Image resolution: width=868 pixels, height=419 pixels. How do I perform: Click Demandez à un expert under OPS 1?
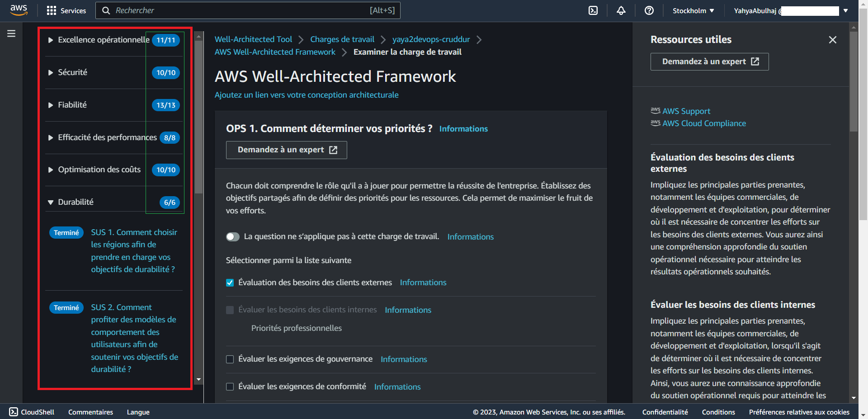(x=287, y=150)
